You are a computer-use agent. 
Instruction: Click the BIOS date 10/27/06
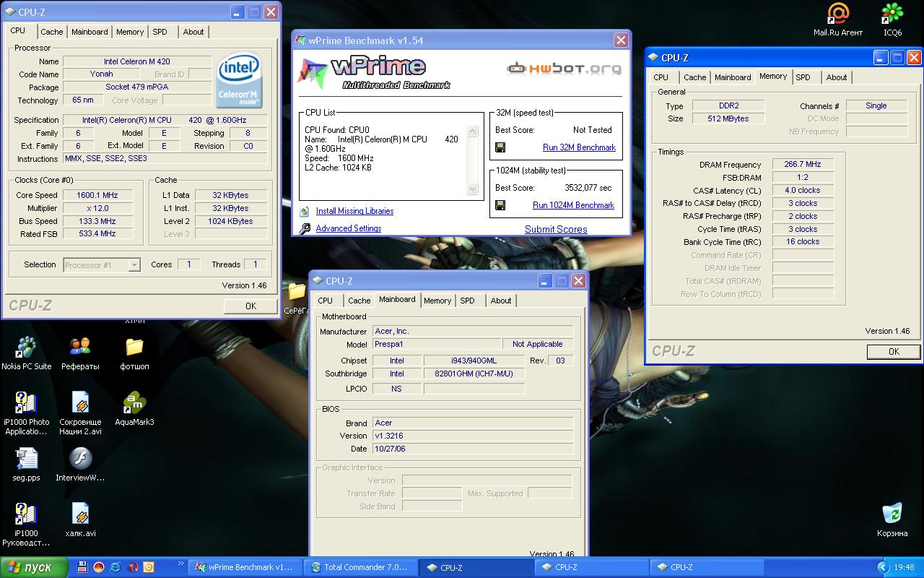coord(473,449)
